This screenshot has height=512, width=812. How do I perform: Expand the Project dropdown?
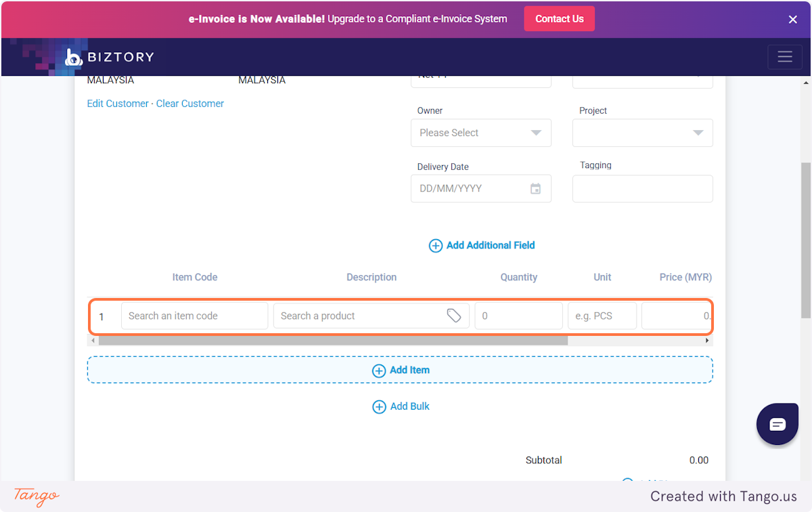(x=643, y=133)
